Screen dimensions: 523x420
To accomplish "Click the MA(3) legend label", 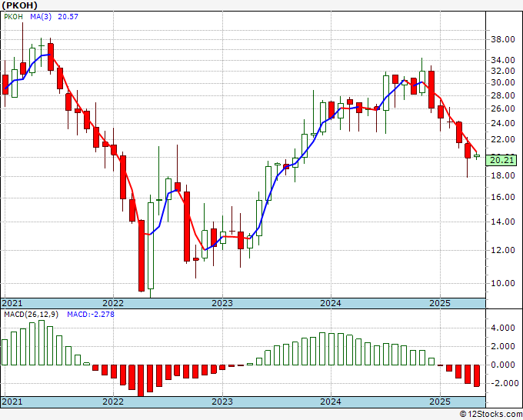I will 41,16.
